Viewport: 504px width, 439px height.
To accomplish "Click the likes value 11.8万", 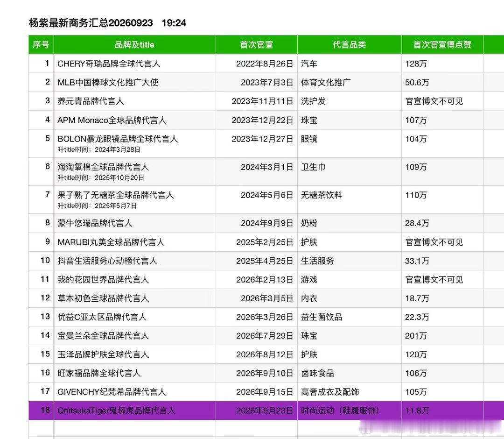I will [417, 411].
